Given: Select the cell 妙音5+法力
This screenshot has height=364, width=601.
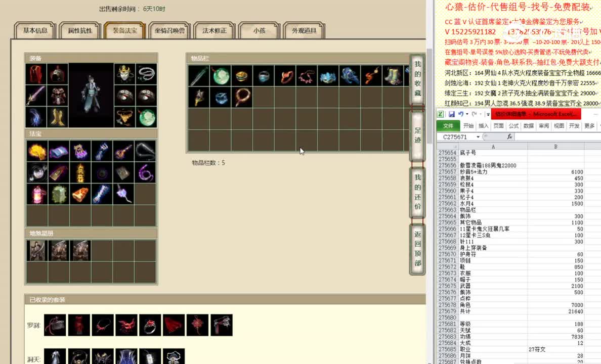Looking at the screenshot, I should [493, 172].
